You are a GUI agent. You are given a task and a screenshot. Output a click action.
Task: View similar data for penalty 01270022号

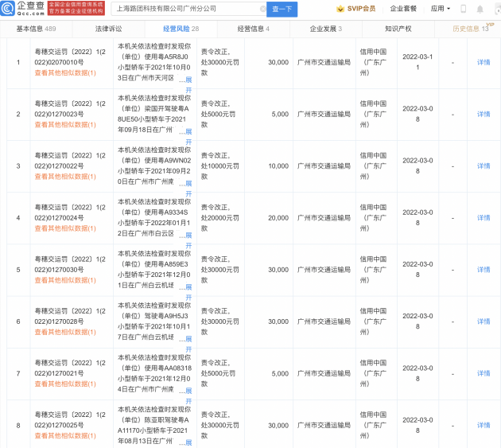[65, 177]
